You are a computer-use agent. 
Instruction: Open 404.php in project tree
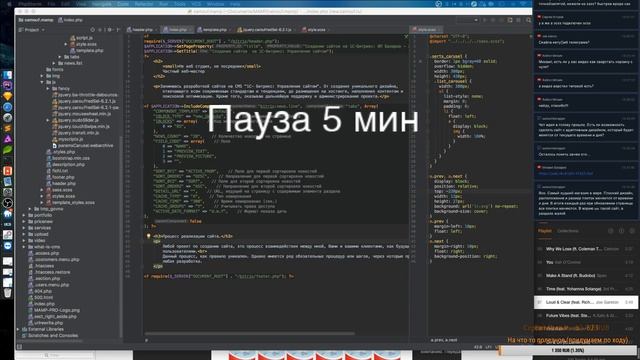click(42, 291)
